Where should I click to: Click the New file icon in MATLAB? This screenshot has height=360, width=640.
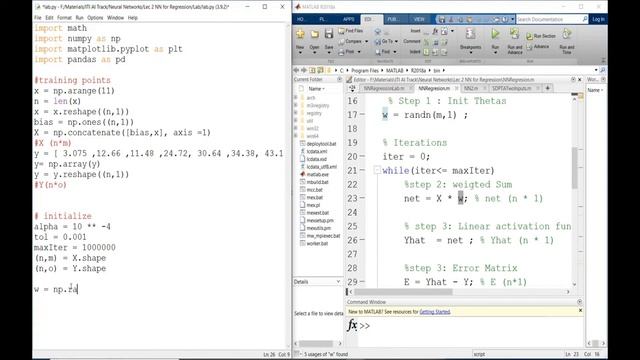tap(300, 34)
